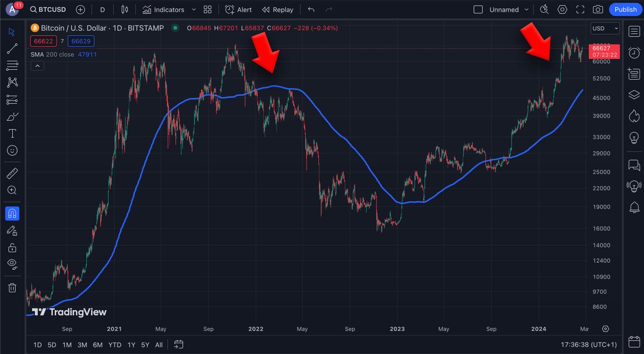Select the 6M date range

[98, 344]
